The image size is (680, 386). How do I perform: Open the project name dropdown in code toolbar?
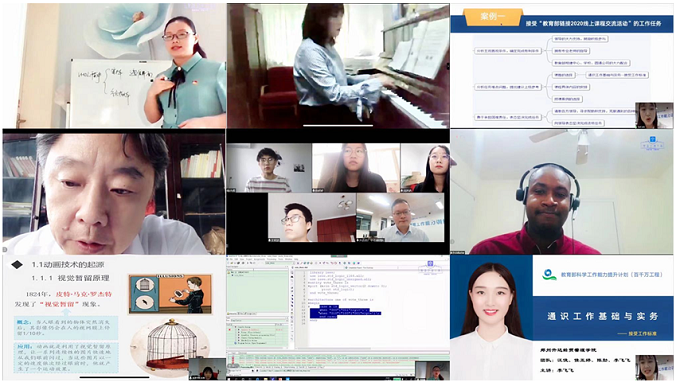coord(280,263)
